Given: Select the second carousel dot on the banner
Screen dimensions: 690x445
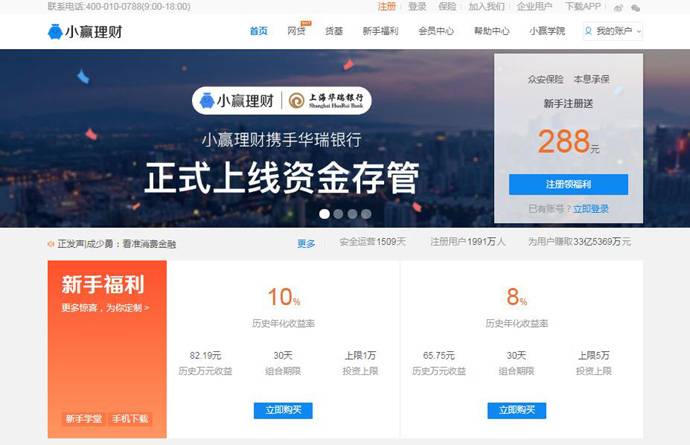Looking at the screenshot, I should tap(338, 214).
